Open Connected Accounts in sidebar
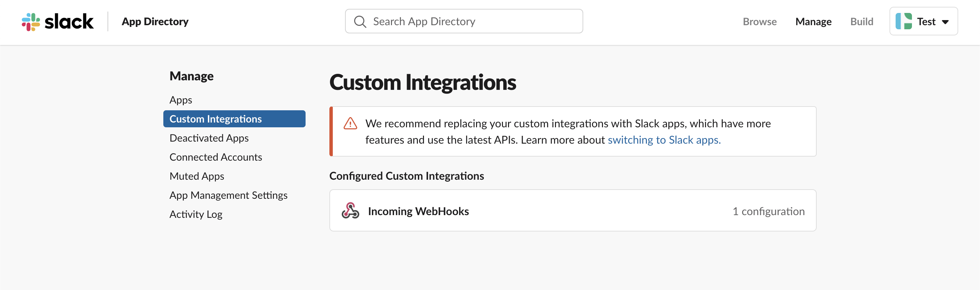The image size is (980, 290). tap(215, 157)
